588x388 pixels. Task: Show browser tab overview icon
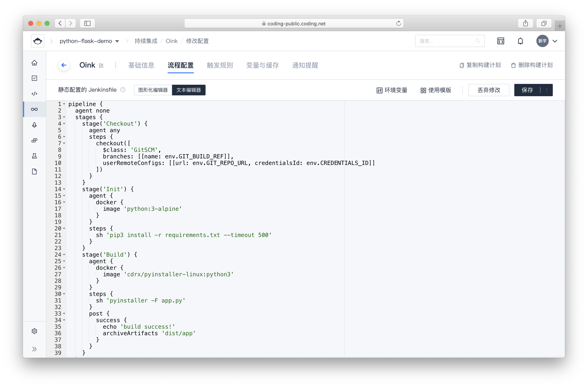544,23
